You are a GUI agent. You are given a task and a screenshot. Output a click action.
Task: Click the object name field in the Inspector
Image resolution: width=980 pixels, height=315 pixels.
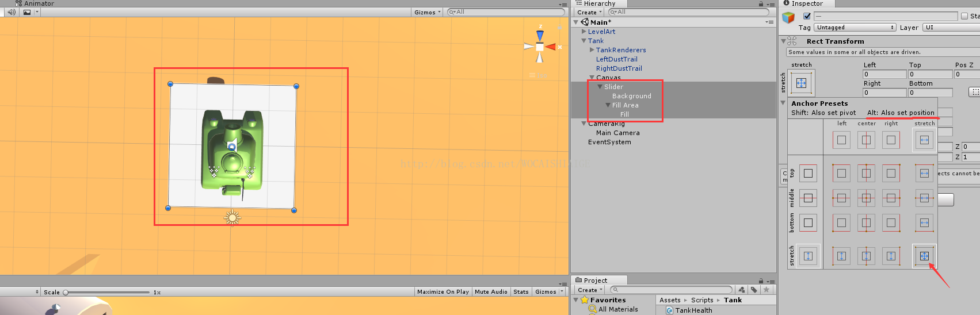click(886, 16)
